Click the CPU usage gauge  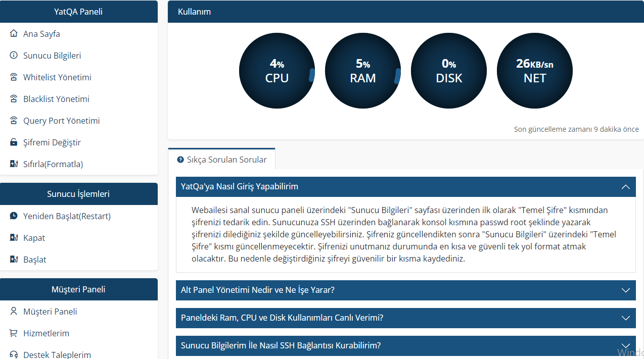277,71
